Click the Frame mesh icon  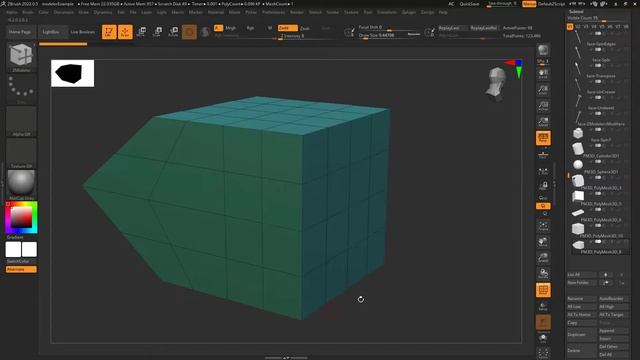pos(543,226)
